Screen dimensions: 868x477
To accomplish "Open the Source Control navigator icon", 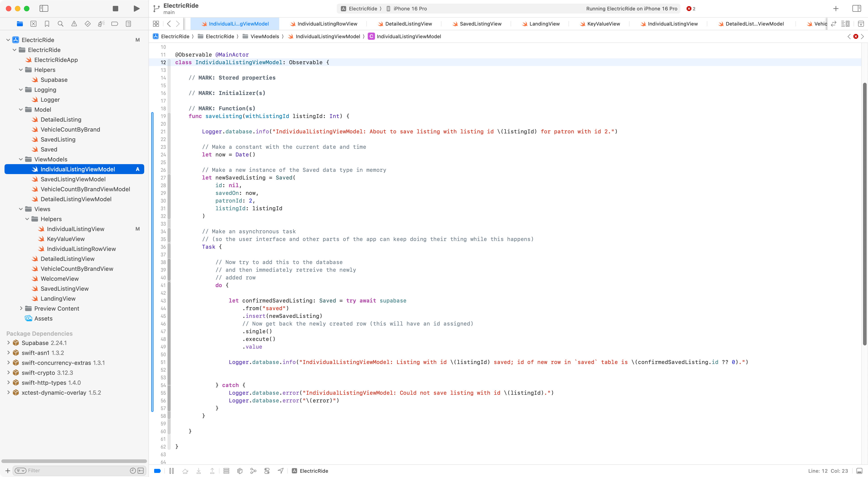I will tap(33, 24).
